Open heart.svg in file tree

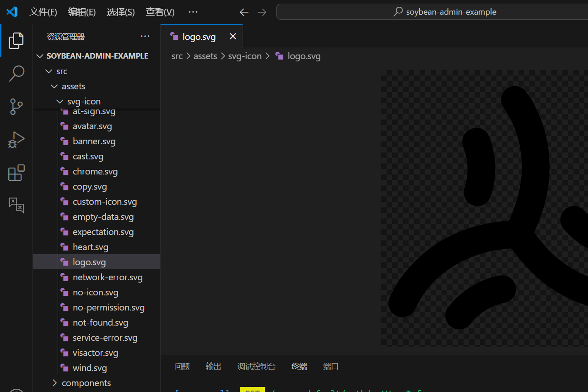97,247
